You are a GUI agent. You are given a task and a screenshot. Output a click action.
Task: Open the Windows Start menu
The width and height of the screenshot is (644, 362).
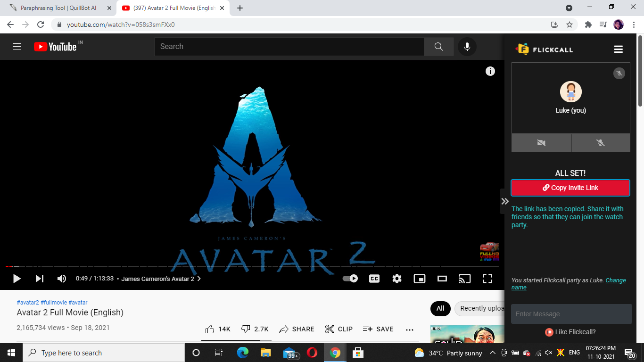(x=11, y=353)
